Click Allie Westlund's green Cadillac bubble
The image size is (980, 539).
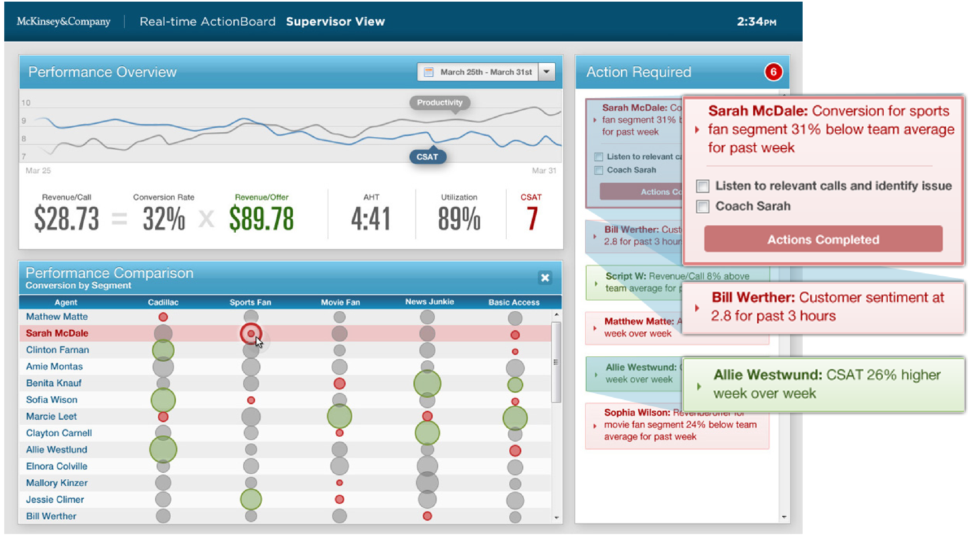coord(163,449)
